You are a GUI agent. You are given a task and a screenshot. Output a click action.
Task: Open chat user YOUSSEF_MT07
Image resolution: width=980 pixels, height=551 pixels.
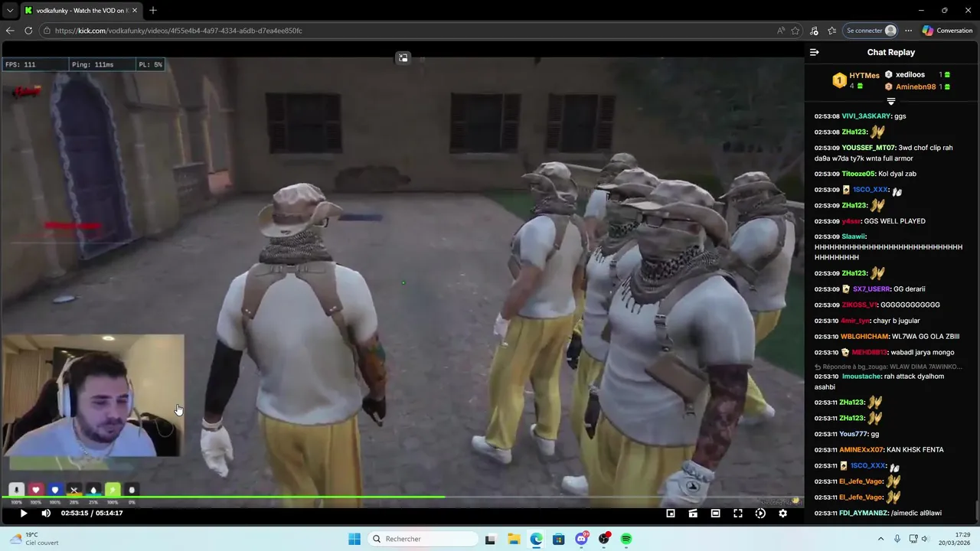(x=868, y=148)
